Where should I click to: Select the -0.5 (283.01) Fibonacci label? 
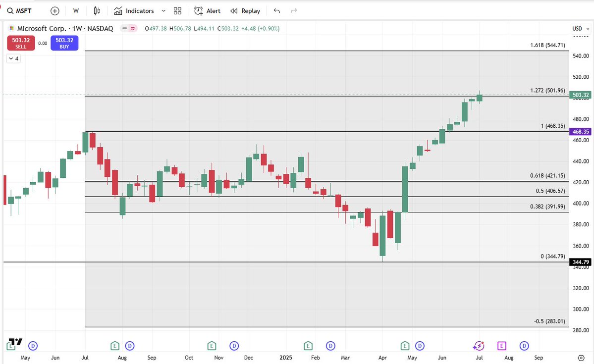pos(550,321)
